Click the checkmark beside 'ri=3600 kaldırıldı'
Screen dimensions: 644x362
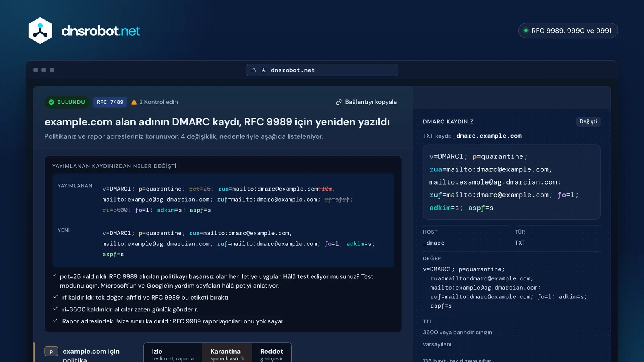point(55,309)
